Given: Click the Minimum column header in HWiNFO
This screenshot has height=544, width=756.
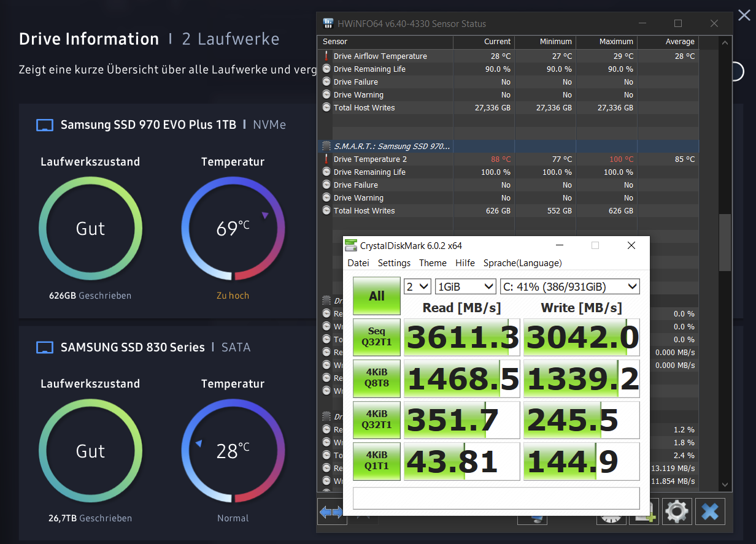Looking at the screenshot, I should [545, 42].
